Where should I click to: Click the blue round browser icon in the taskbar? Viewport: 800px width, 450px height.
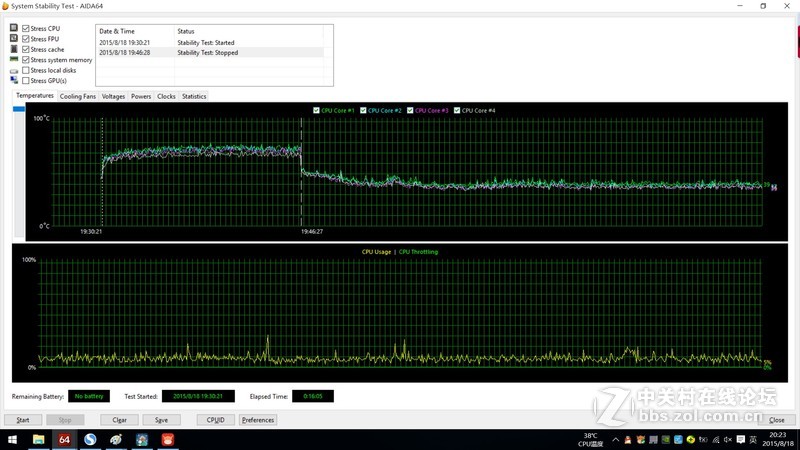pos(90,439)
